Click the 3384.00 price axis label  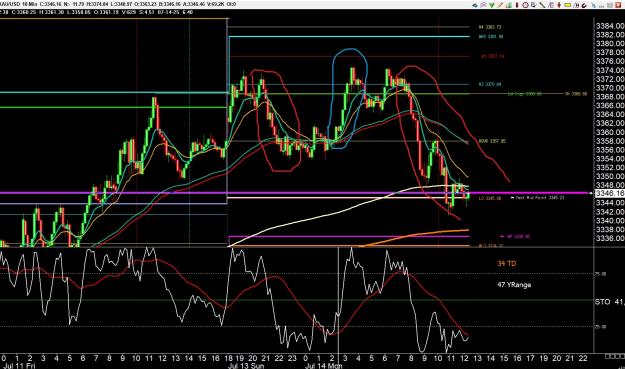(x=610, y=26)
